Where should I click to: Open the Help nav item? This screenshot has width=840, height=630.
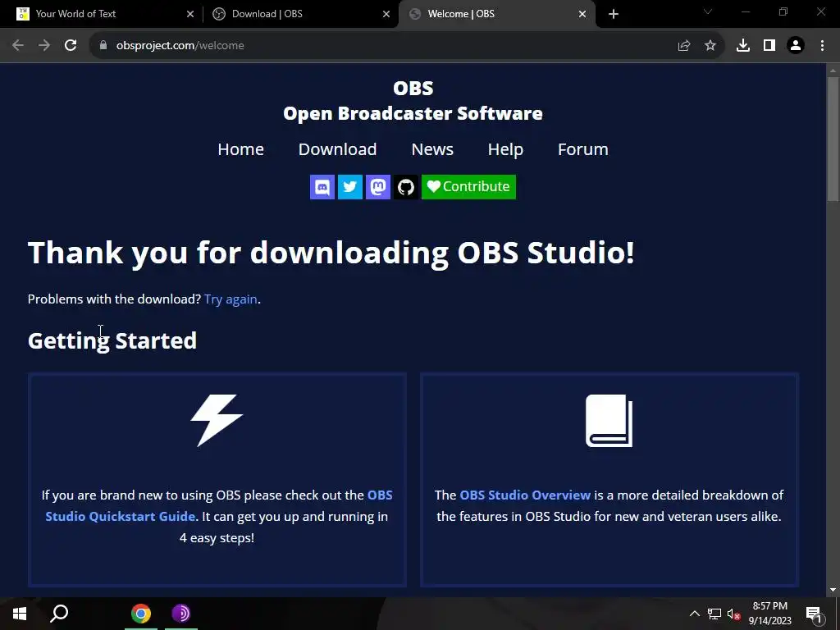click(x=505, y=149)
